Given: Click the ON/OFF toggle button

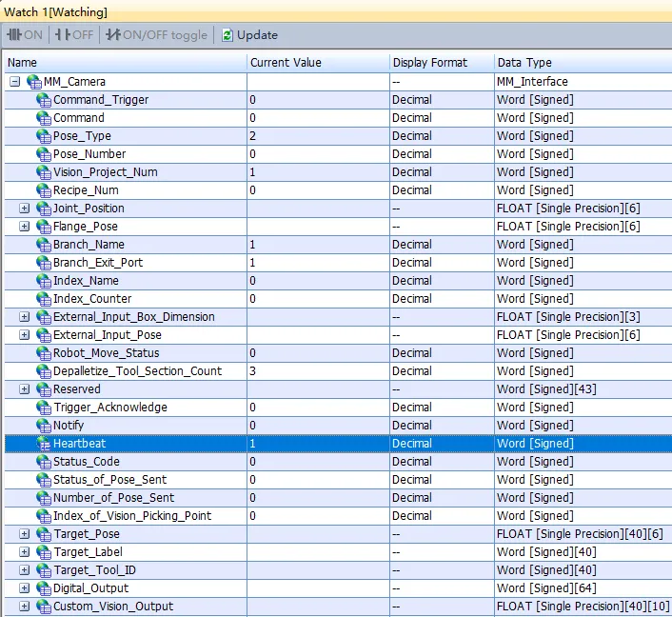Looking at the screenshot, I should 156,35.
